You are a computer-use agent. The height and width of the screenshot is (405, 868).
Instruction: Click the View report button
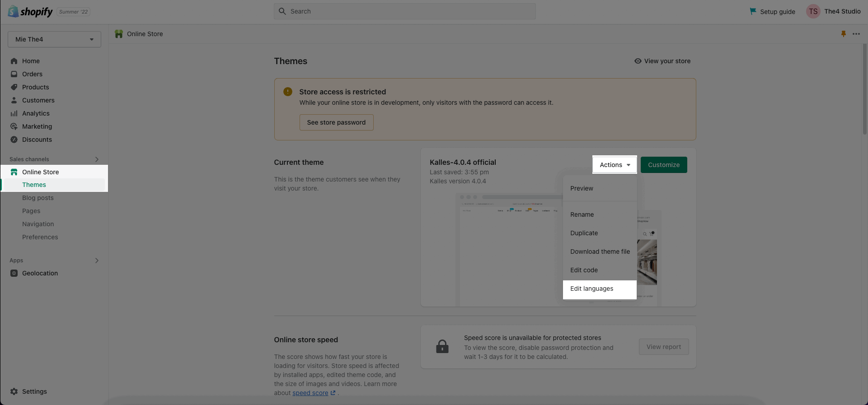pos(664,347)
